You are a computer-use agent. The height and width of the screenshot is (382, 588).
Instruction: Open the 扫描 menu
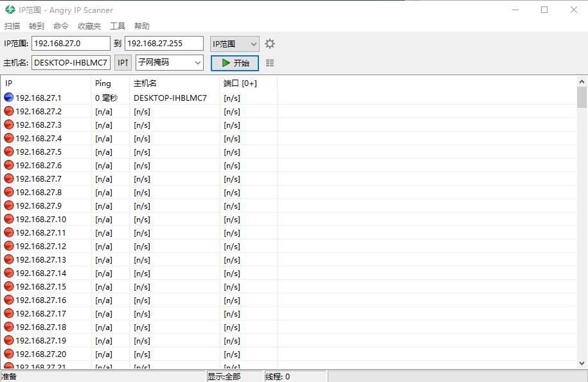click(x=12, y=26)
